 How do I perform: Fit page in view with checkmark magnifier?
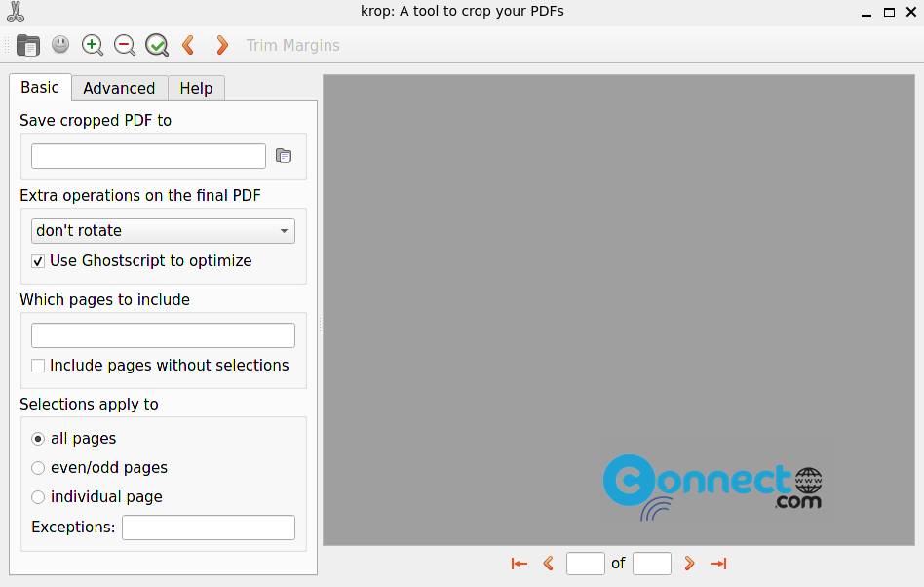click(x=157, y=46)
